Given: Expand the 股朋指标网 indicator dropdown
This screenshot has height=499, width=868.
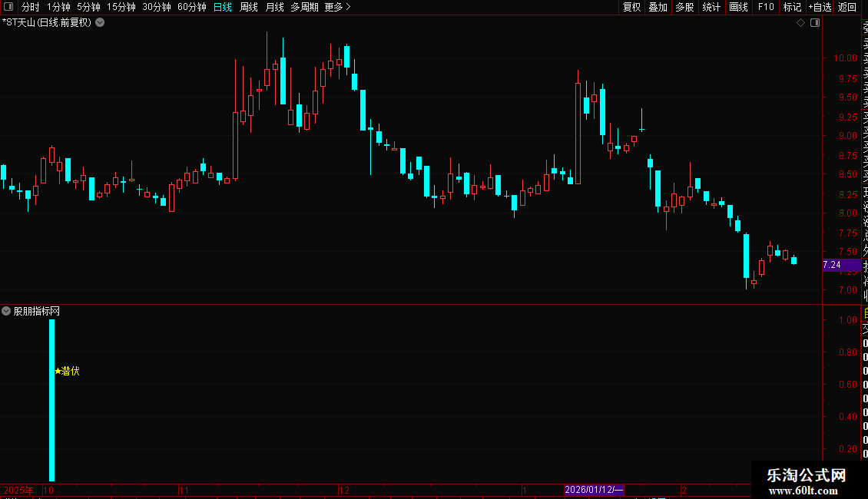Looking at the screenshot, I should (6, 312).
